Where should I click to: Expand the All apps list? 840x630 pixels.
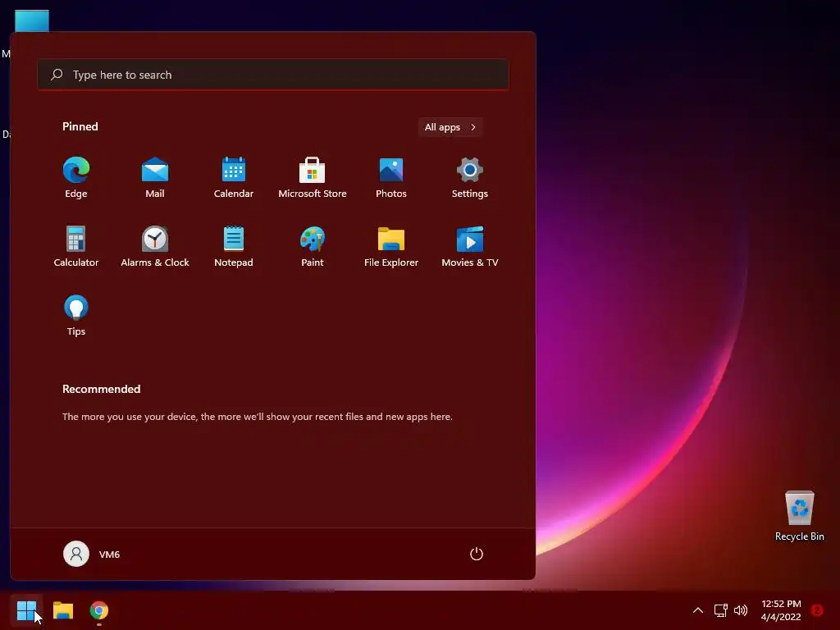click(x=450, y=127)
